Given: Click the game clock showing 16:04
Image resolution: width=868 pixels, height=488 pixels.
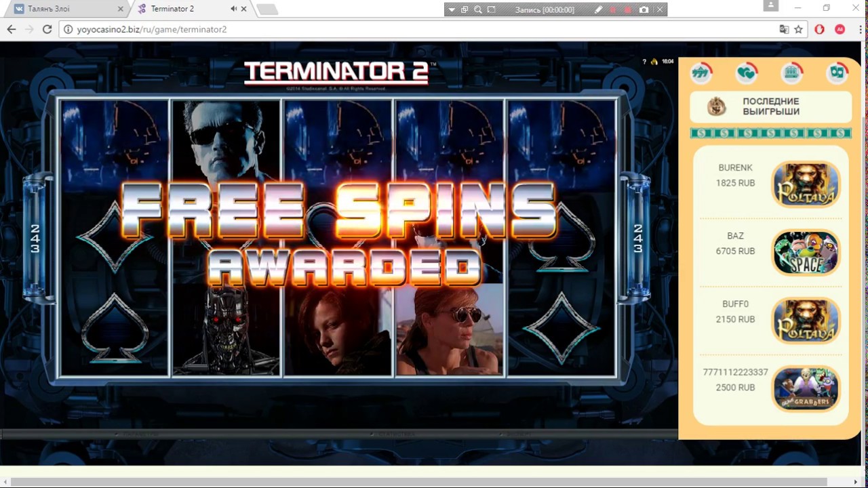Looking at the screenshot, I should (x=667, y=62).
